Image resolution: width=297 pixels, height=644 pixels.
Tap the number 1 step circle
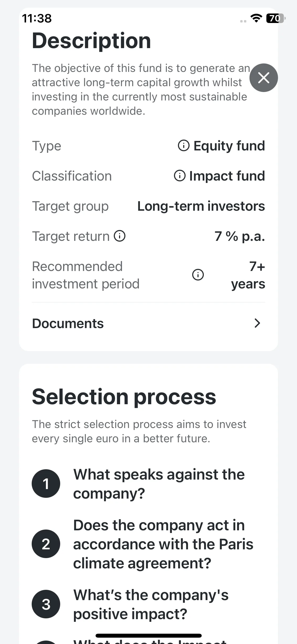coord(46,484)
